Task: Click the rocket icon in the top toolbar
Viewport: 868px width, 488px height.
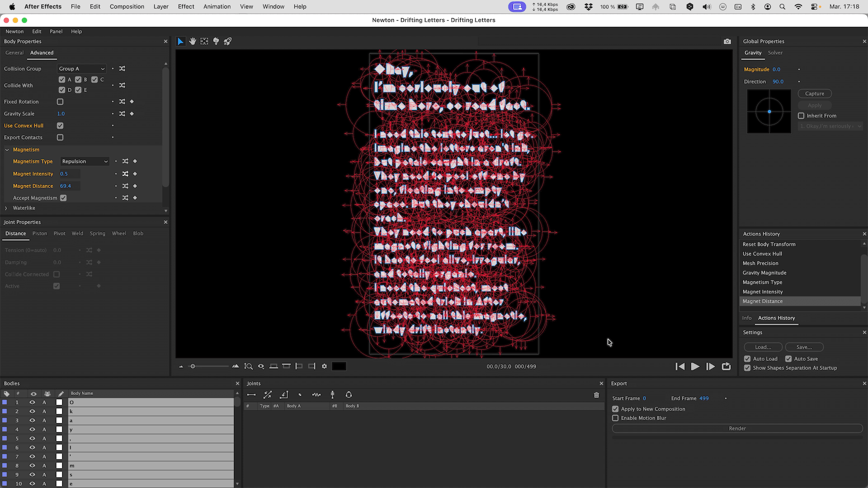Action: click(x=228, y=41)
